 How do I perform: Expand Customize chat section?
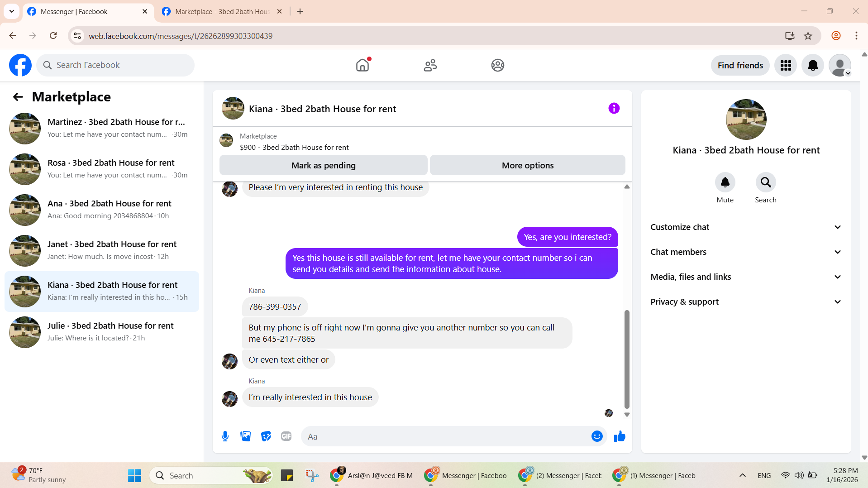[x=746, y=227]
